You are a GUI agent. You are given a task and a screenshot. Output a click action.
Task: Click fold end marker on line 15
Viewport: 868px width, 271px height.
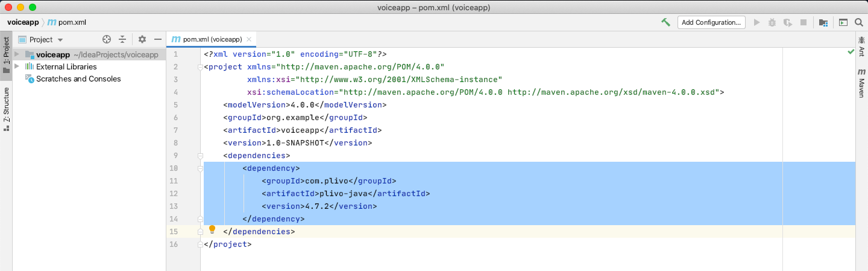coord(200,232)
